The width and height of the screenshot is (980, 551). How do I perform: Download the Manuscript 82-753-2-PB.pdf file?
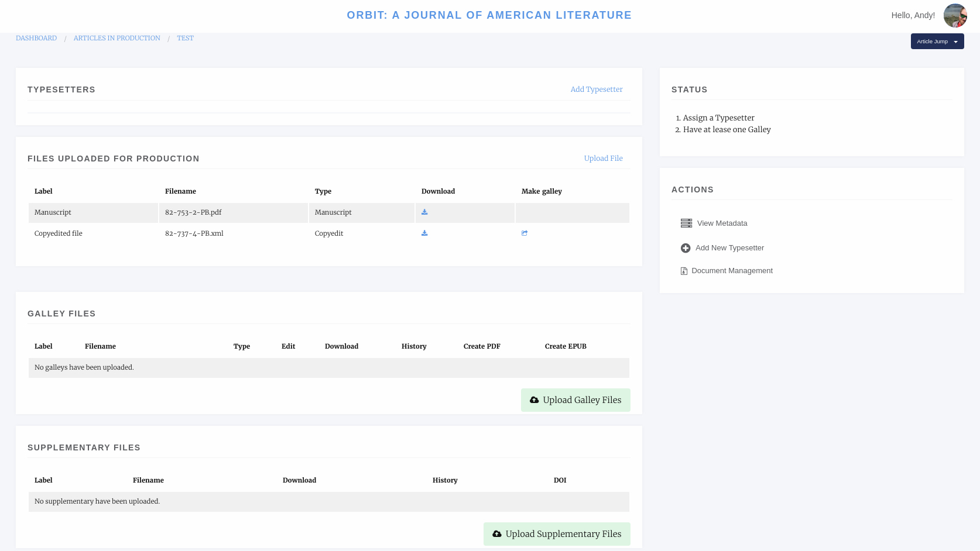click(x=424, y=212)
